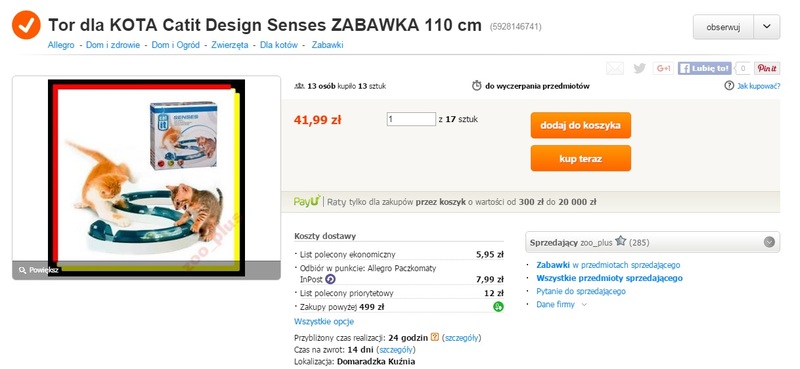Click the dodaj do koszyka button
The image size is (800, 369).
click(x=581, y=126)
